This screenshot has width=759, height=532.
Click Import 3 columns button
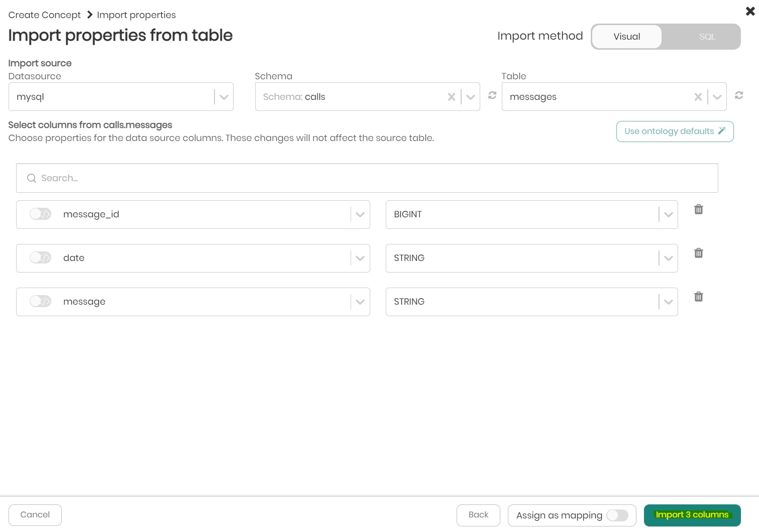click(x=692, y=515)
